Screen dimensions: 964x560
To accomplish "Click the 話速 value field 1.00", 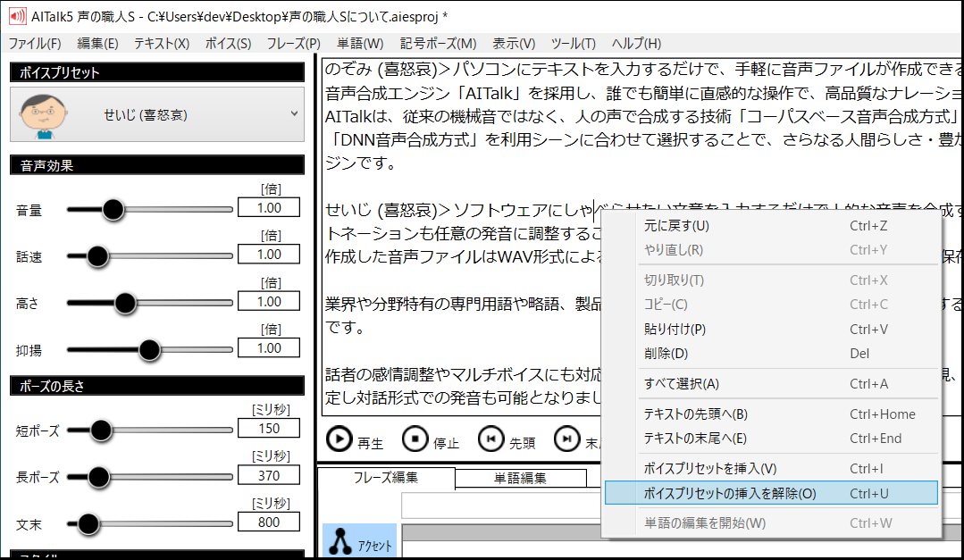I will coord(269,255).
